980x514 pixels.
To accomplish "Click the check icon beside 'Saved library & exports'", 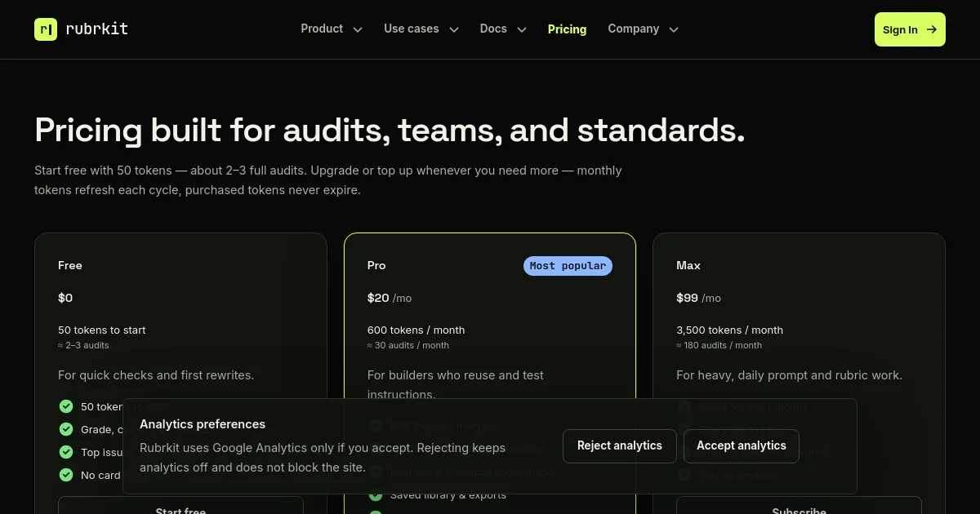I will [x=376, y=495].
